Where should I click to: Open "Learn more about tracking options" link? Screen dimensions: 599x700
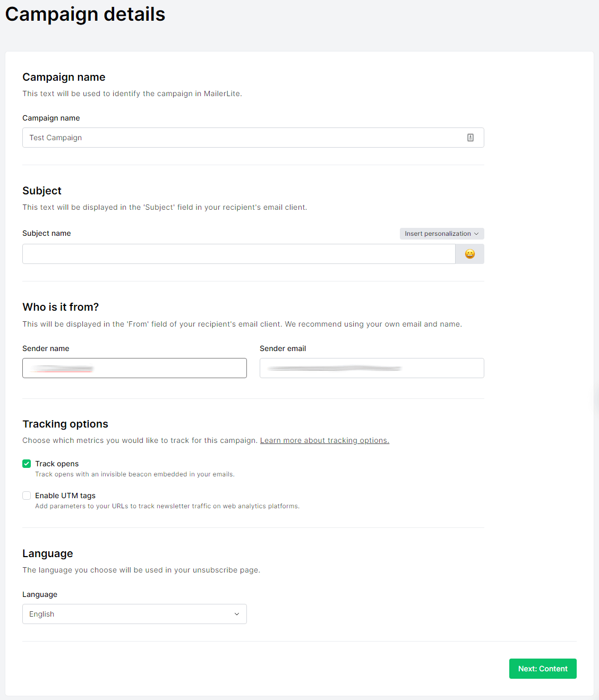tap(324, 440)
